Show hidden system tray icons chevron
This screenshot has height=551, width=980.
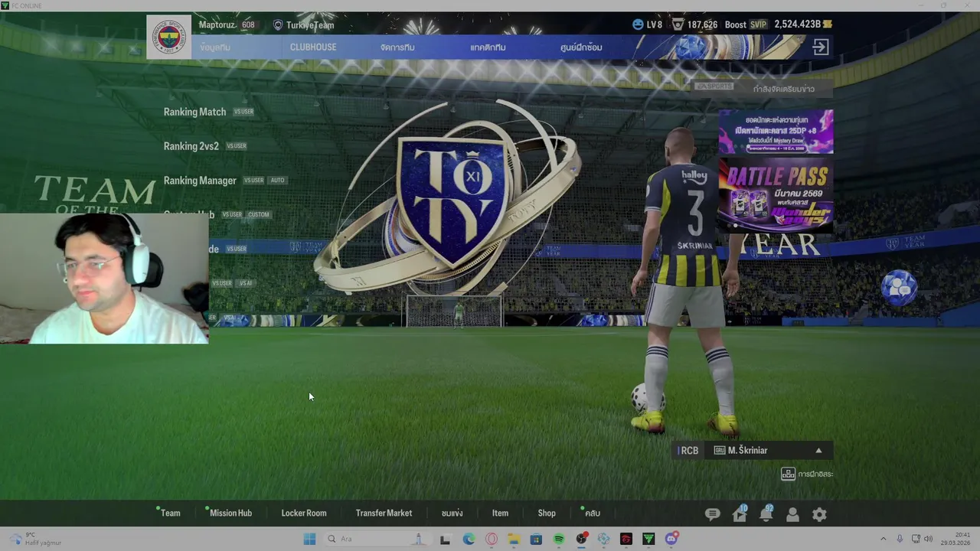pyautogui.click(x=883, y=539)
